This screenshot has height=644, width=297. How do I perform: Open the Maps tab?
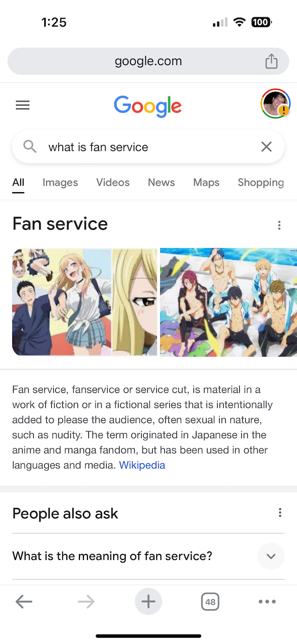[206, 183]
